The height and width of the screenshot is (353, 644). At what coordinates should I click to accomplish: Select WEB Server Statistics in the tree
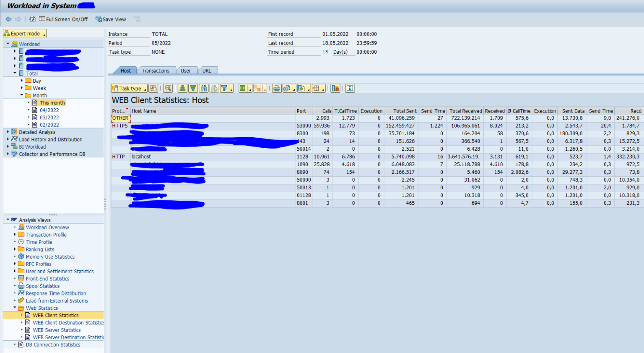[x=57, y=330]
